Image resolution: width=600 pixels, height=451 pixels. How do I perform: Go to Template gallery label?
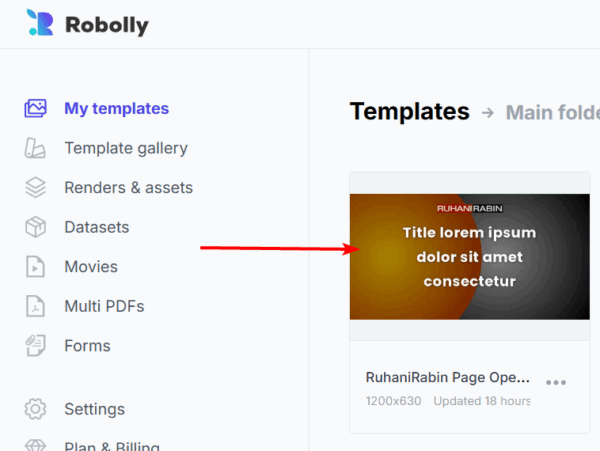tap(126, 148)
